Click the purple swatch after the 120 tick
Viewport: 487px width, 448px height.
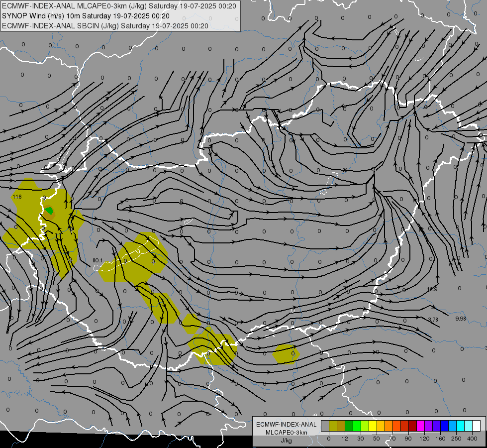tap(429, 426)
